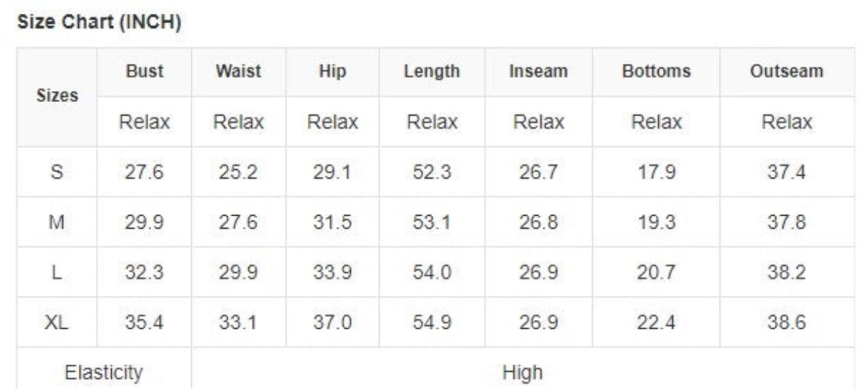Click the Bust column header

point(145,71)
